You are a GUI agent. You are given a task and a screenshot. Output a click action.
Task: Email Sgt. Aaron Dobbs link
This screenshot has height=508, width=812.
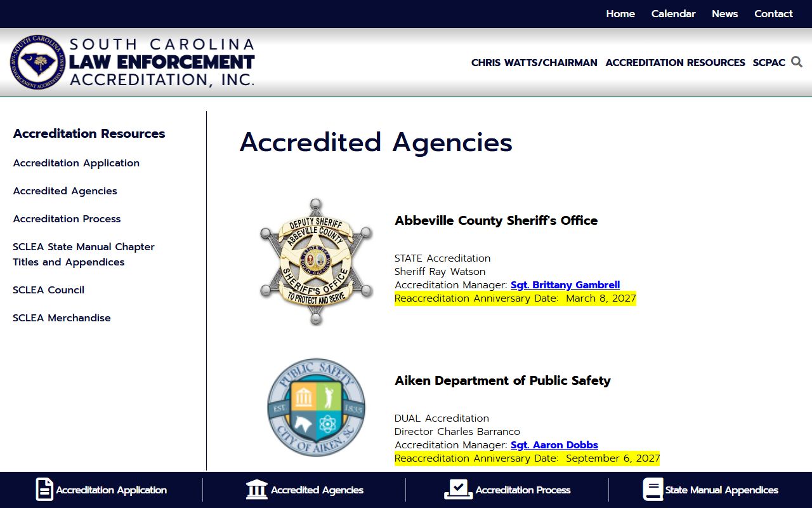coord(554,444)
